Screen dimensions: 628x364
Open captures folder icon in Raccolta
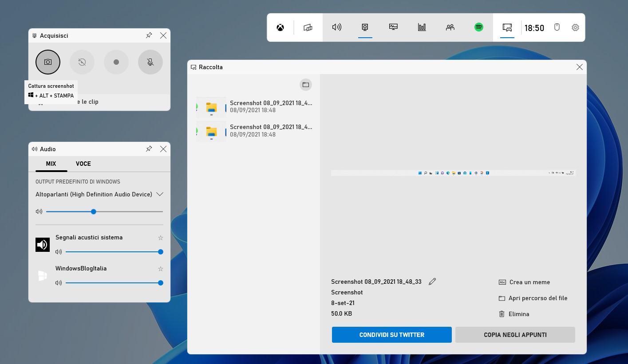pos(306,85)
